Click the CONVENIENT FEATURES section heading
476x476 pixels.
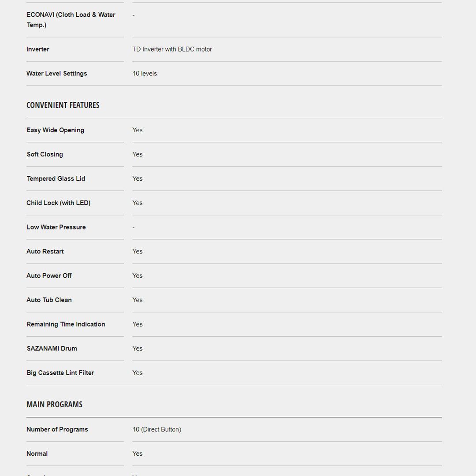tap(63, 105)
